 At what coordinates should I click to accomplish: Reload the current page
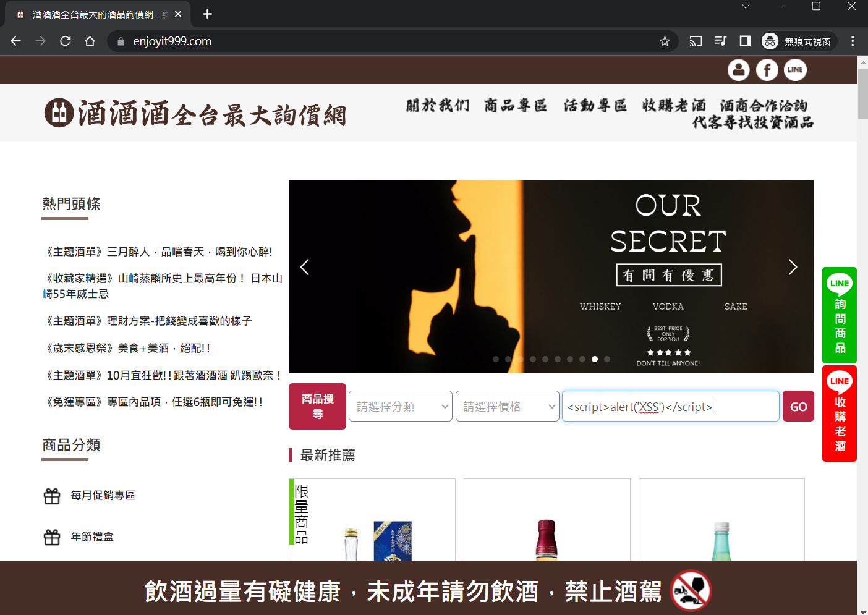[x=66, y=41]
